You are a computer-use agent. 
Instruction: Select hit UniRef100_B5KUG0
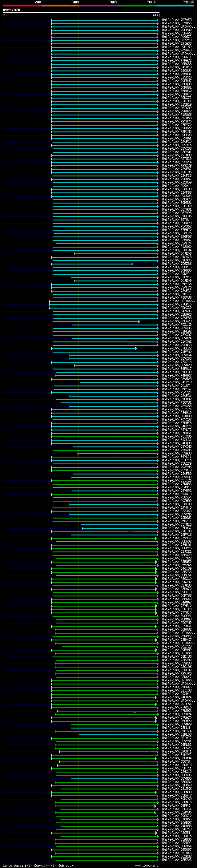[177, 91]
